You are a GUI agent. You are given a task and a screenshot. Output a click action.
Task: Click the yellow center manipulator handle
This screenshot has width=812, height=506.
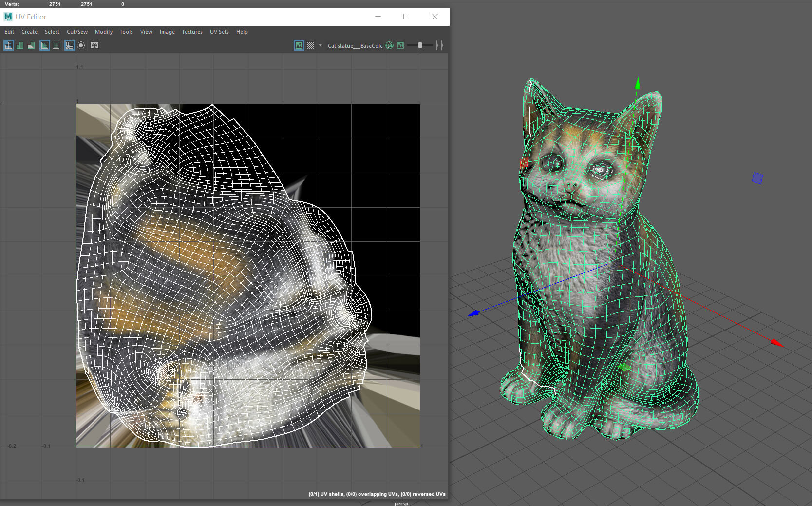614,262
